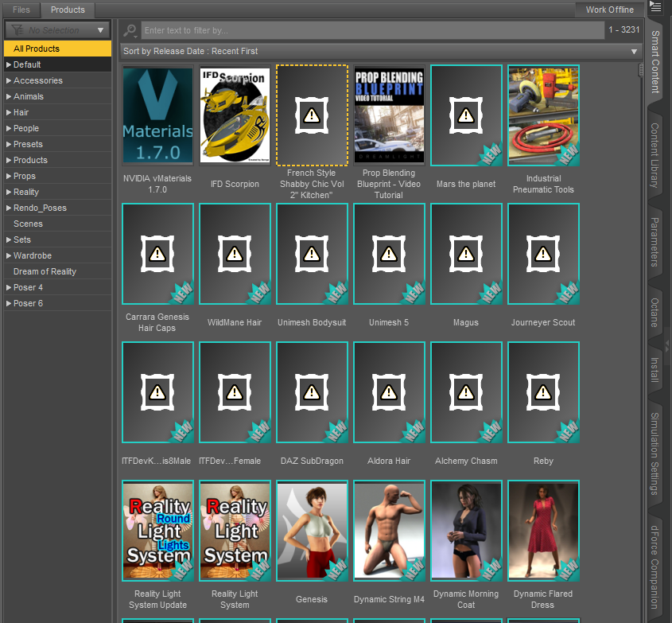This screenshot has width=672, height=623.
Task: Click the filter text input field
Action: coord(372,30)
